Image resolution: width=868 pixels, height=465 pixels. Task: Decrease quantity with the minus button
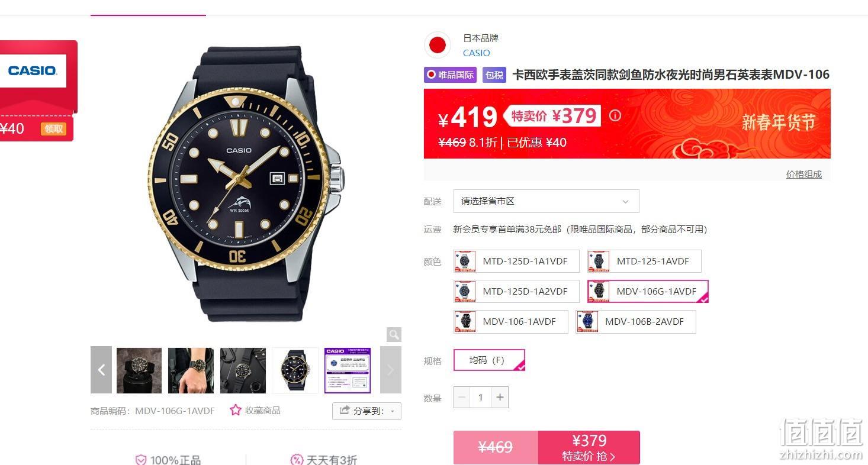pyautogui.click(x=462, y=397)
